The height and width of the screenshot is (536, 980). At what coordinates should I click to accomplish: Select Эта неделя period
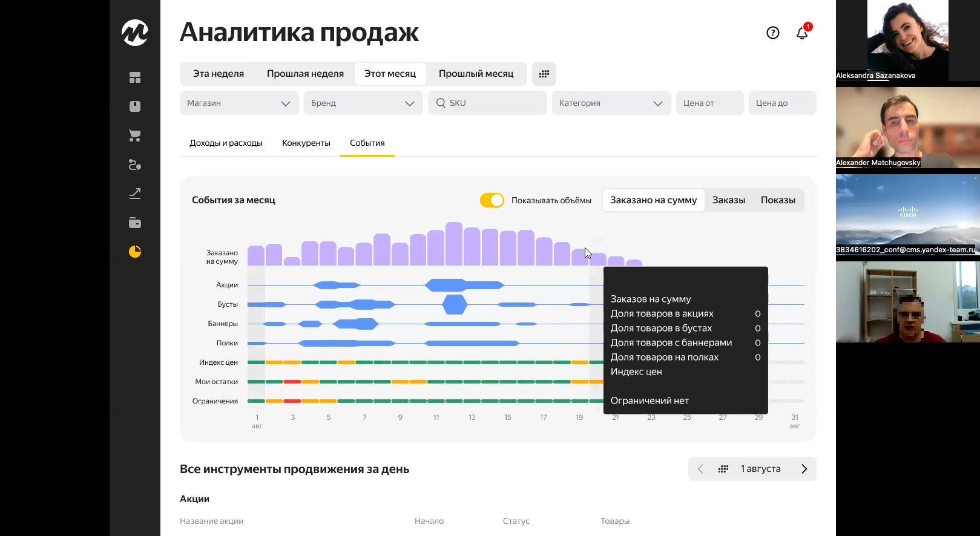[x=219, y=74]
